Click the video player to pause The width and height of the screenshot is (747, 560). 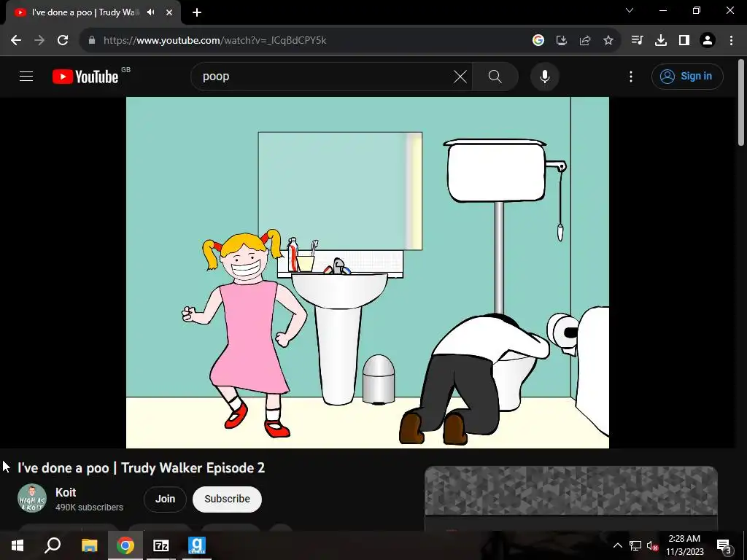(x=368, y=273)
